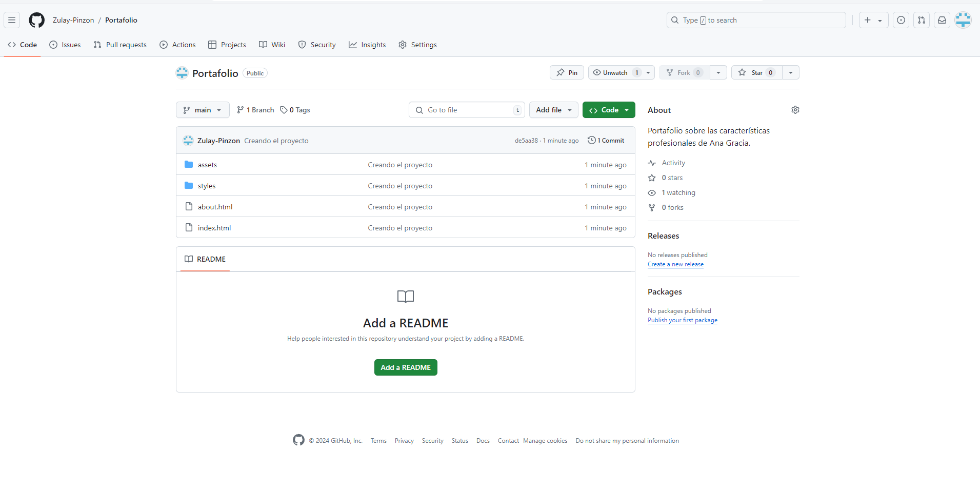Edit repository details gear icon in About
Screen dimensions: 980x490
click(x=795, y=110)
